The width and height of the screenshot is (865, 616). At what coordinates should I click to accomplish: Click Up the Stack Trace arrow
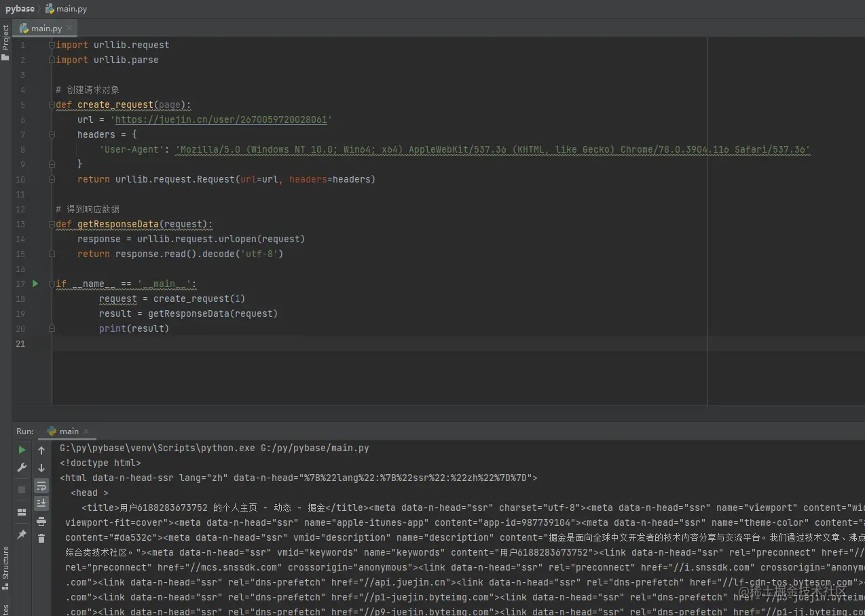(x=41, y=450)
